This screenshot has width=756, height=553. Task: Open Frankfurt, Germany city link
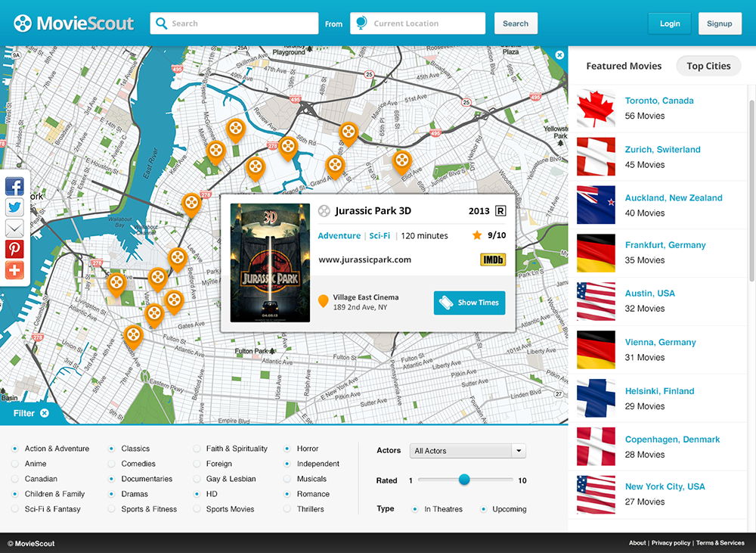point(665,245)
